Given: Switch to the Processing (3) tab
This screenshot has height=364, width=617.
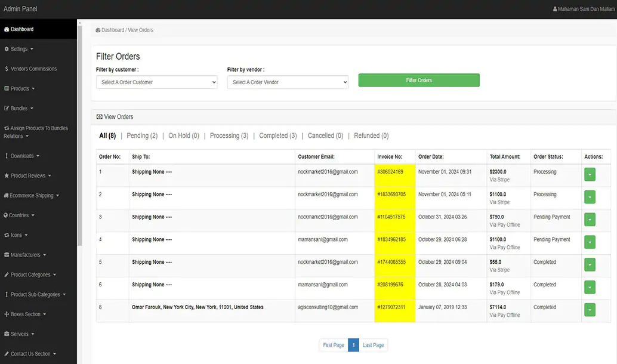Looking at the screenshot, I should [x=229, y=136].
